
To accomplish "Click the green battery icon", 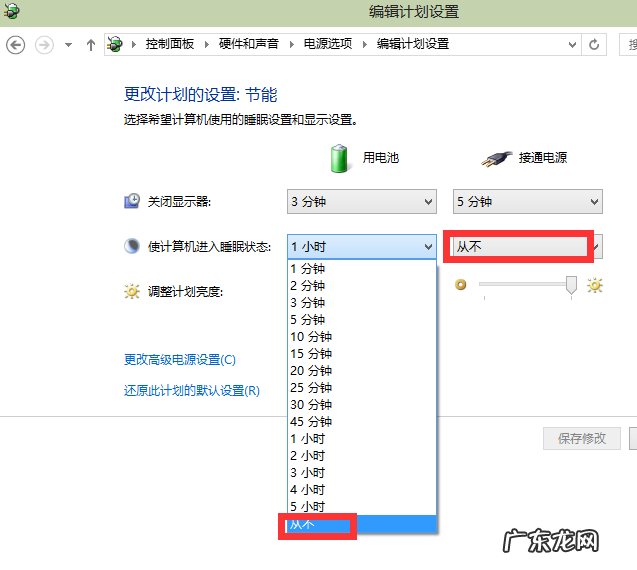I will coord(339,158).
